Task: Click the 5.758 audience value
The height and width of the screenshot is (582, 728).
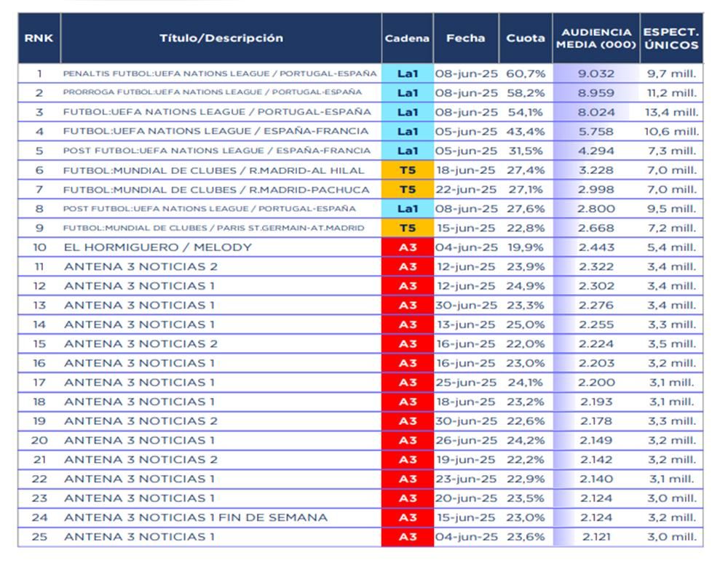Action: click(x=596, y=132)
